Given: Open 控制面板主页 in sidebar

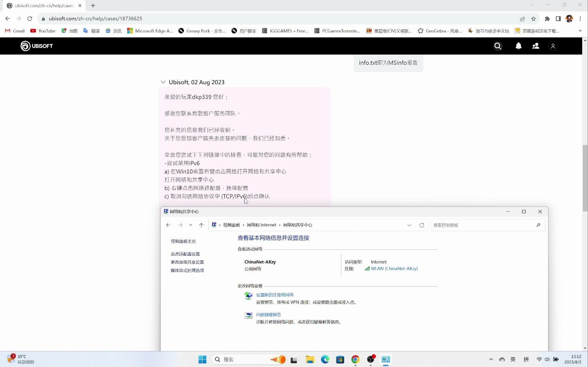Looking at the screenshot, I should click(x=183, y=241).
